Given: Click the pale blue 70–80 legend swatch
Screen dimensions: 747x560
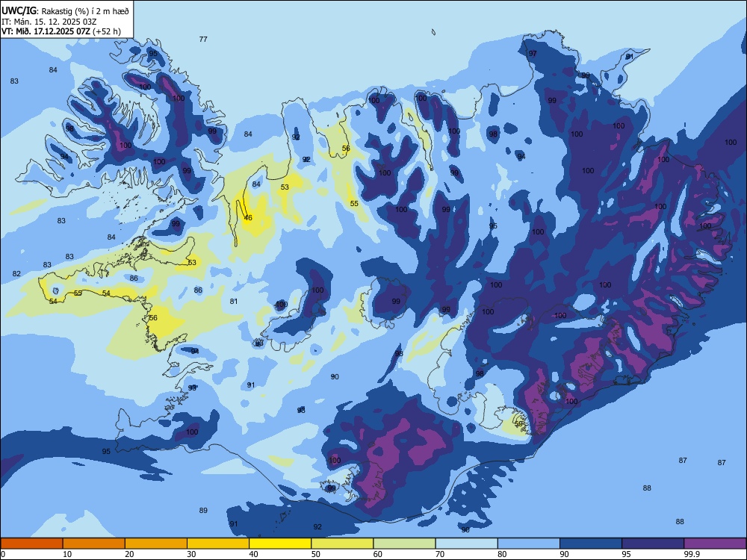Looking at the screenshot, I should click(x=466, y=544).
